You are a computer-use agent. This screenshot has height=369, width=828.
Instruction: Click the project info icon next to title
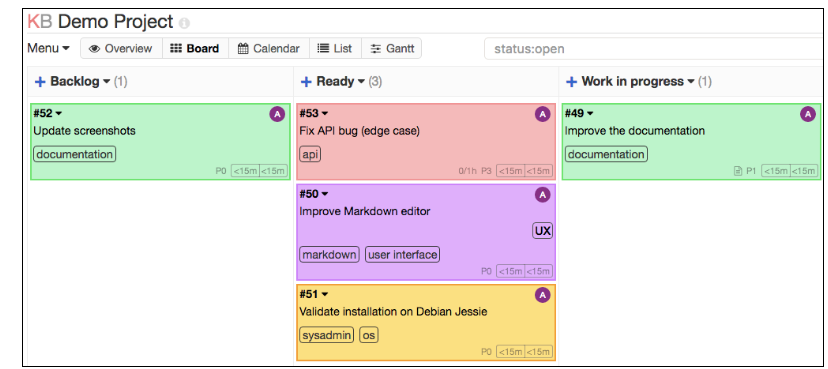pyautogui.click(x=184, y=24)
